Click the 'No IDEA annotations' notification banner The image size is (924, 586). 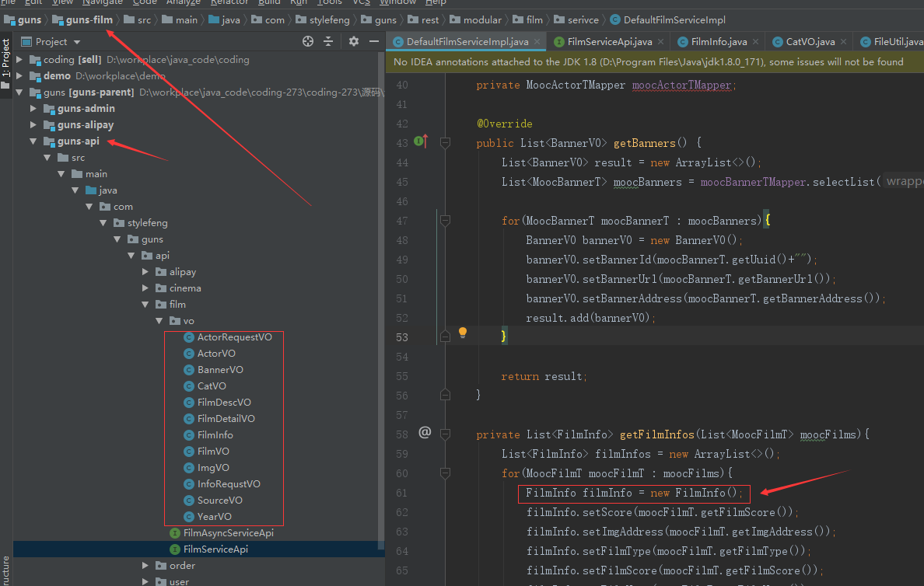coord(655,62)
